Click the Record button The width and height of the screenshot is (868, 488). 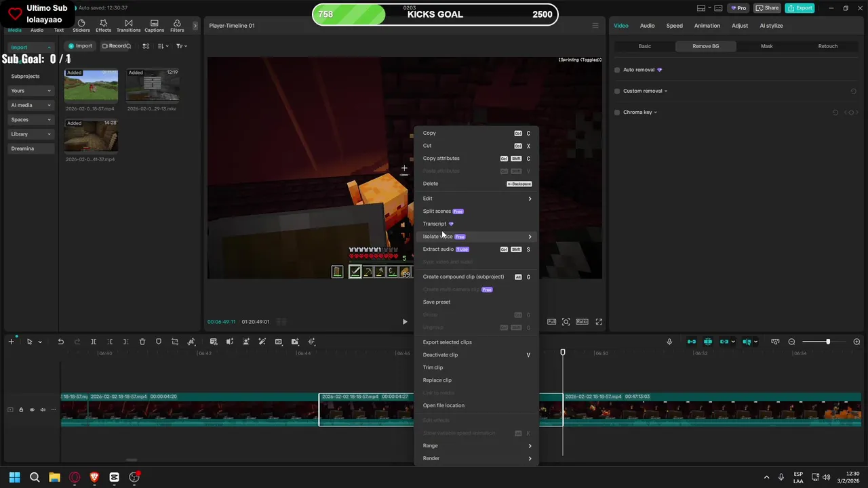point(114,46)
